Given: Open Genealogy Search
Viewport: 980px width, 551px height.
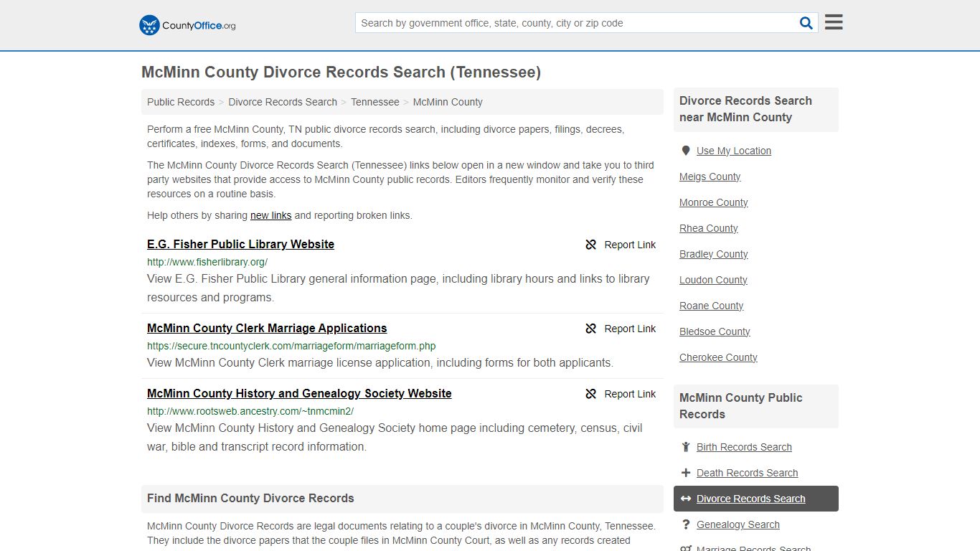Looking at the screenshot, I should (738, 524).
